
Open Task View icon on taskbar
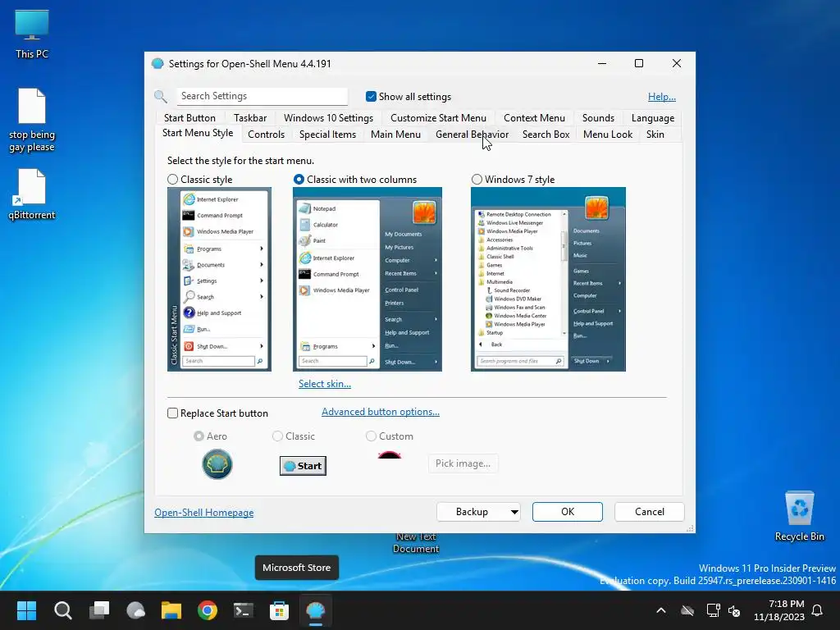(99, 610)
